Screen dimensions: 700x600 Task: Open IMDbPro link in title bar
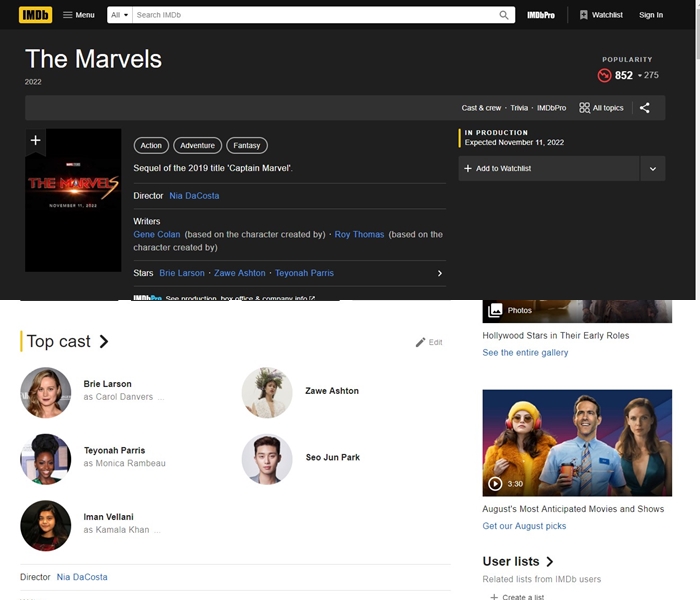[551, 108]
